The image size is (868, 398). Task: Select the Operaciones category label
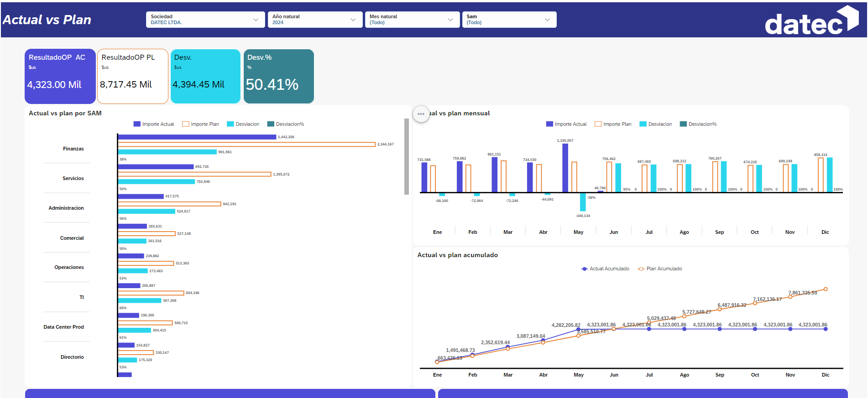click(69, 267)
